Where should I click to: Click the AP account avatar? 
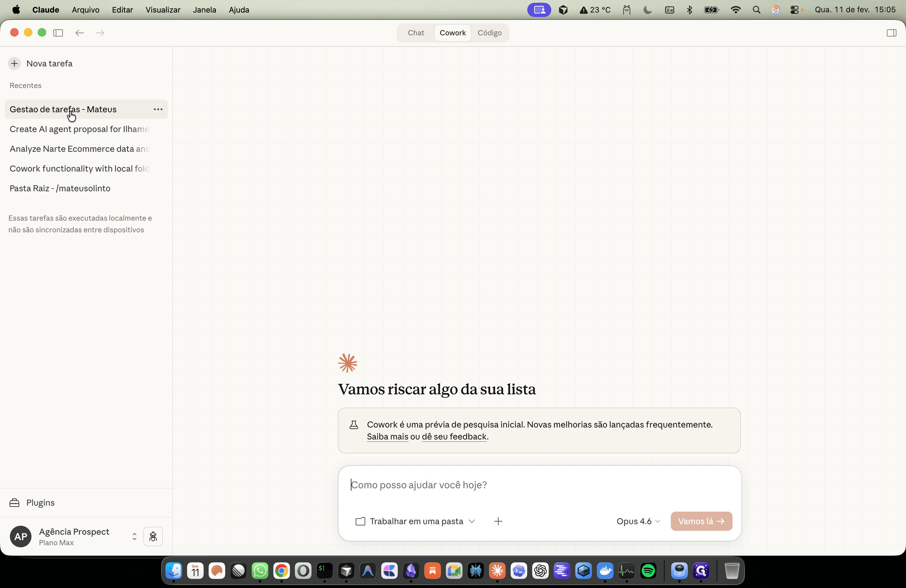(x=21, y=536)
